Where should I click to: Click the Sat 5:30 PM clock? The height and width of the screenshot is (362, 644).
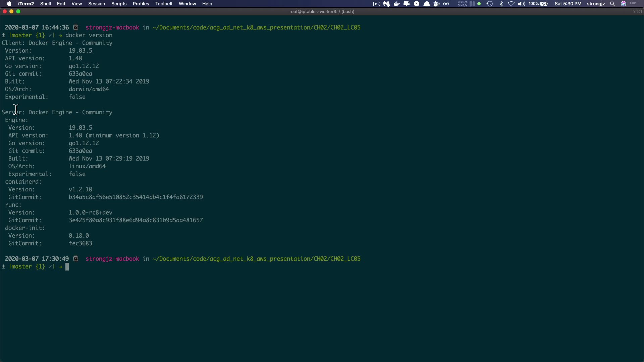pos(568,4)
